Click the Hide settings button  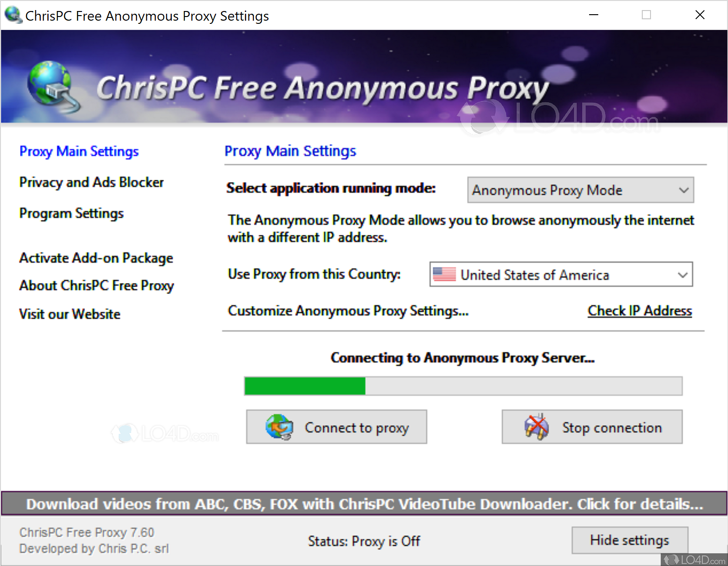(x=630, y=540)
